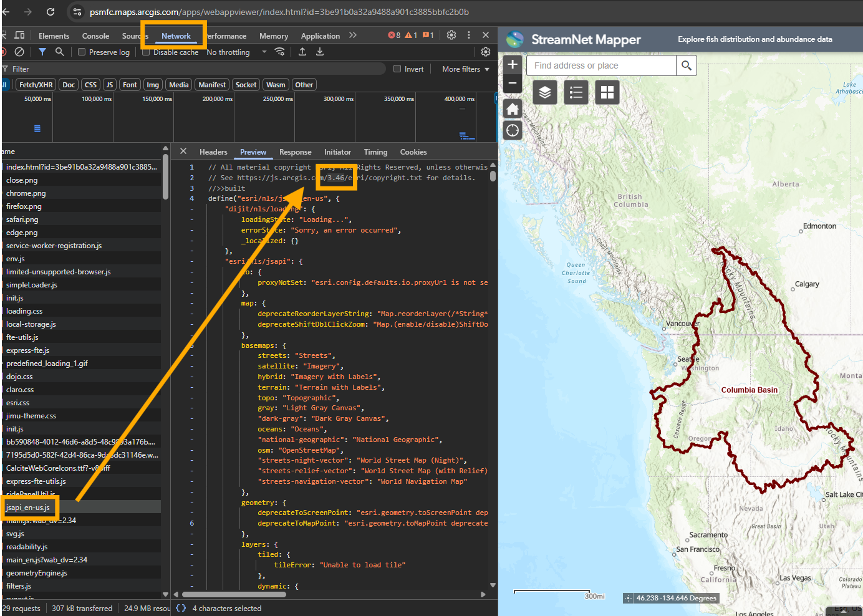Go forward in browser history
Viewport: 863px width, 616px height.
[x=28, y=12]
